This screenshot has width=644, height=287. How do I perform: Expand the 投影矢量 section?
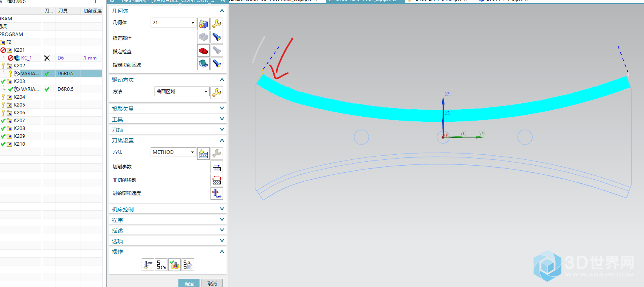[222, 108]
